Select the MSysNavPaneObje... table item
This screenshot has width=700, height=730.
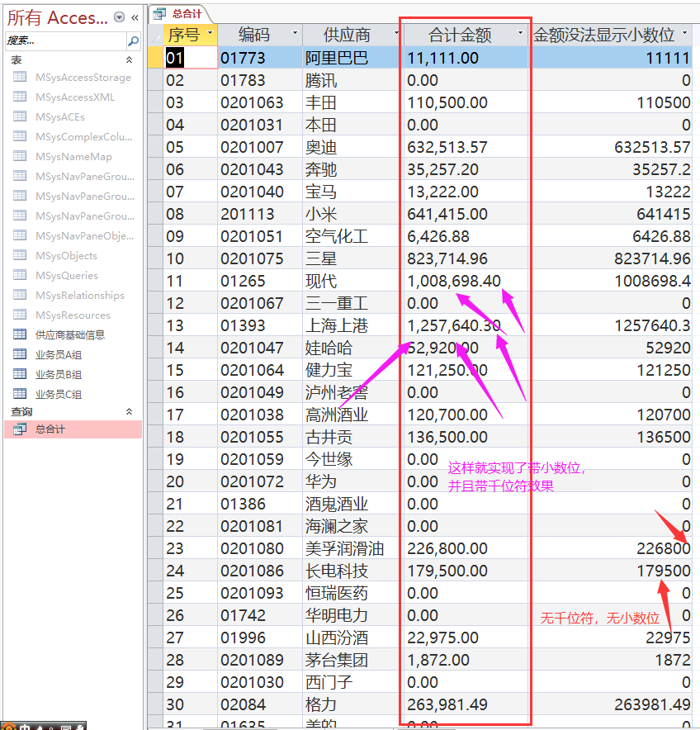point(73,235)
